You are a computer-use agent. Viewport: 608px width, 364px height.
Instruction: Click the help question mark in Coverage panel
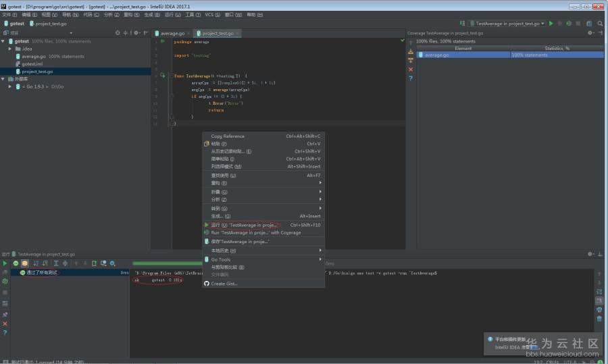pyautogui.click(x=410, y=78)
